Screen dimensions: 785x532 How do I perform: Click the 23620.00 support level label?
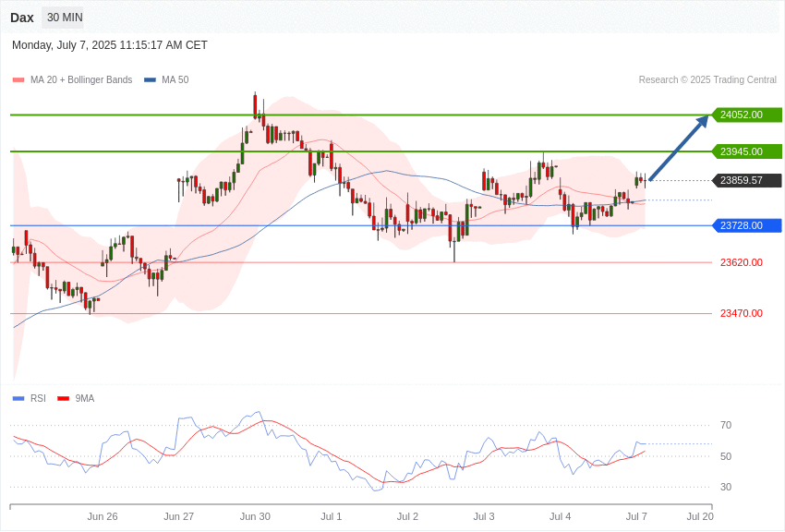tap(742, 262)
